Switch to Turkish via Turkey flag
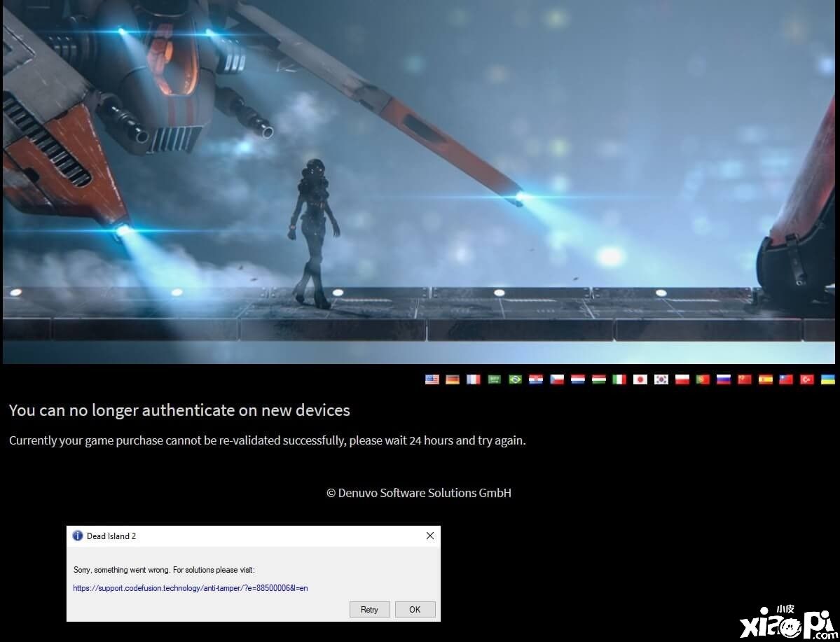 (x=807, y=379)
